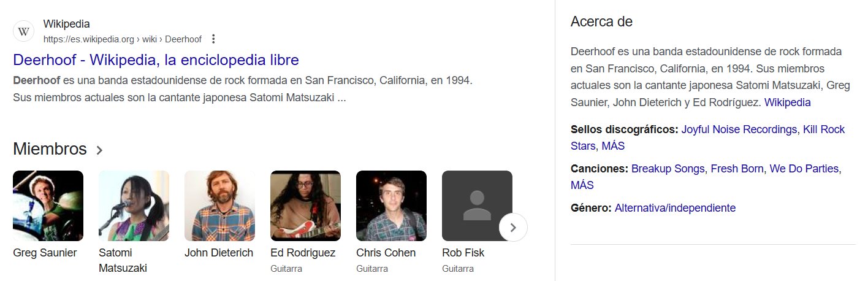Viewport: 868px width, 281px height.
Task: View Chris Cohen's member photo
Action: (391, 206)
